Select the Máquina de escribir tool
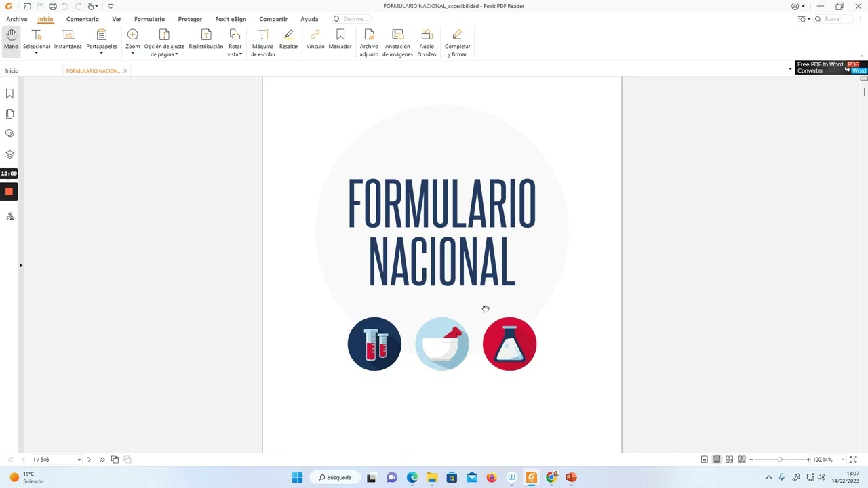The height and width of the screenshot is (488, 868). click(x=263, y=43)
